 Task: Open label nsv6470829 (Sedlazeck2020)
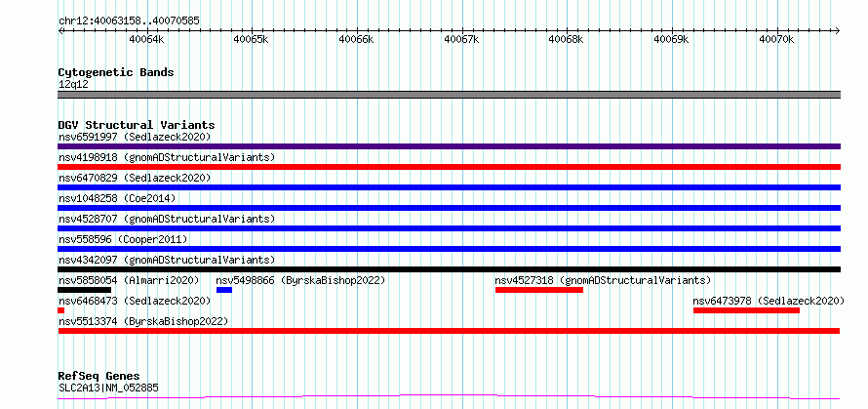pyautogui.click(x=135, y=178)
